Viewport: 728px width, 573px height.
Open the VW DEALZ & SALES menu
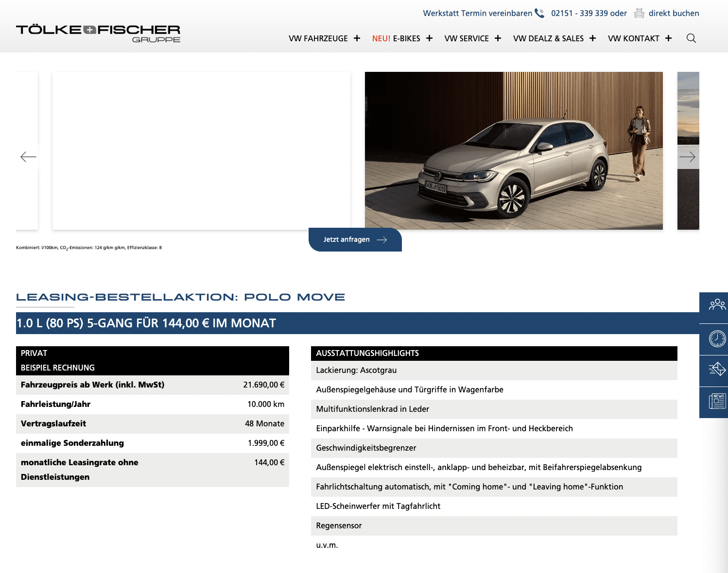click(x=548, y=38)
